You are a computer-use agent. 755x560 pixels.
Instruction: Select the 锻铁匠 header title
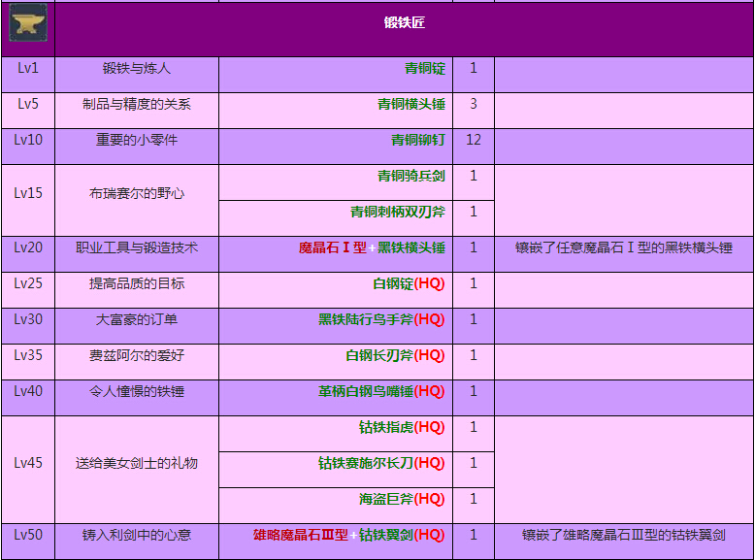coord(405,22)
